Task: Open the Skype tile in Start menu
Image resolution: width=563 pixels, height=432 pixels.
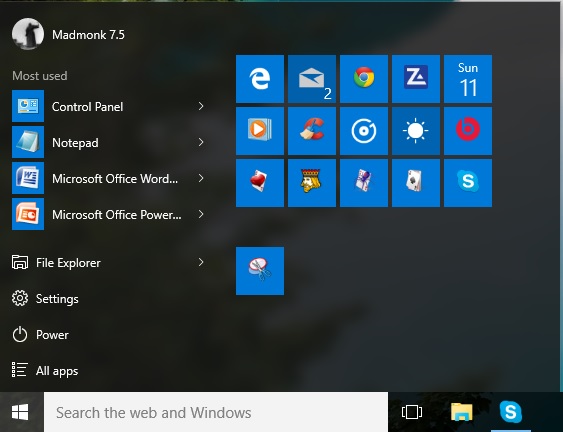Action: tap(468, 183)
